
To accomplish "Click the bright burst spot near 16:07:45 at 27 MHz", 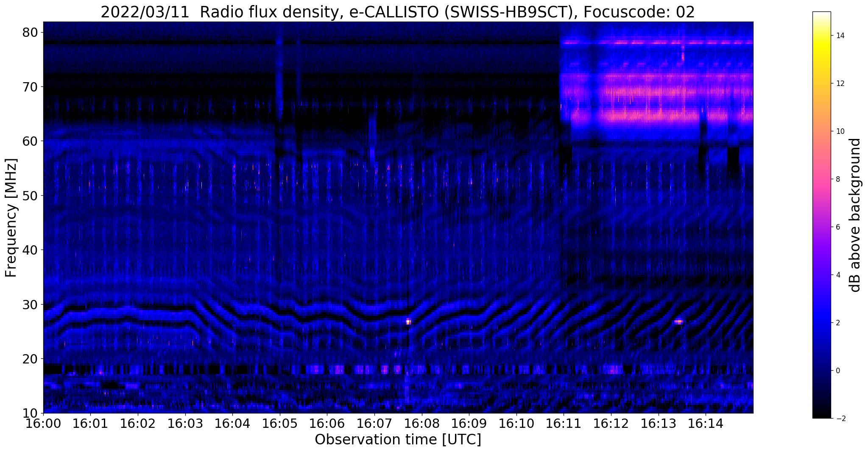I will tap(408, 322).
